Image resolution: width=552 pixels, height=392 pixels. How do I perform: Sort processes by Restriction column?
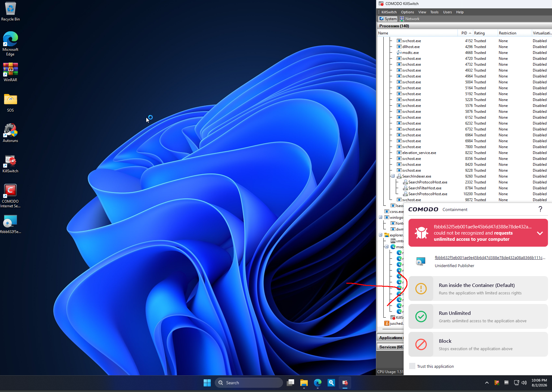pos(514,33)
